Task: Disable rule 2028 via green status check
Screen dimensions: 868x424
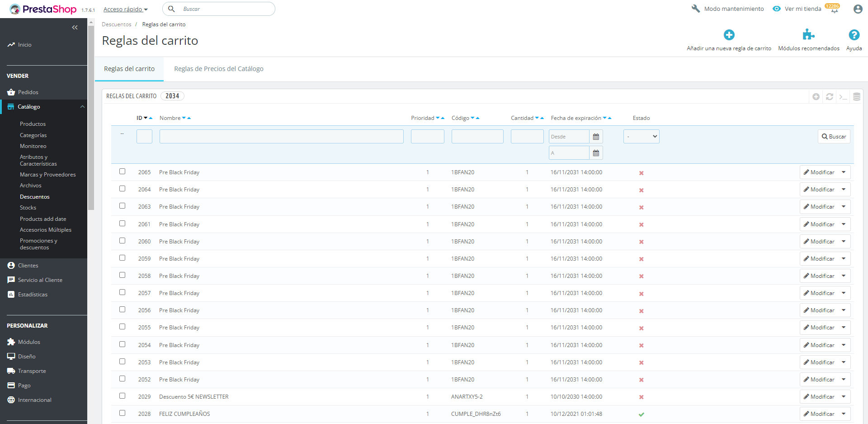Action: click(x=641, y=414)
